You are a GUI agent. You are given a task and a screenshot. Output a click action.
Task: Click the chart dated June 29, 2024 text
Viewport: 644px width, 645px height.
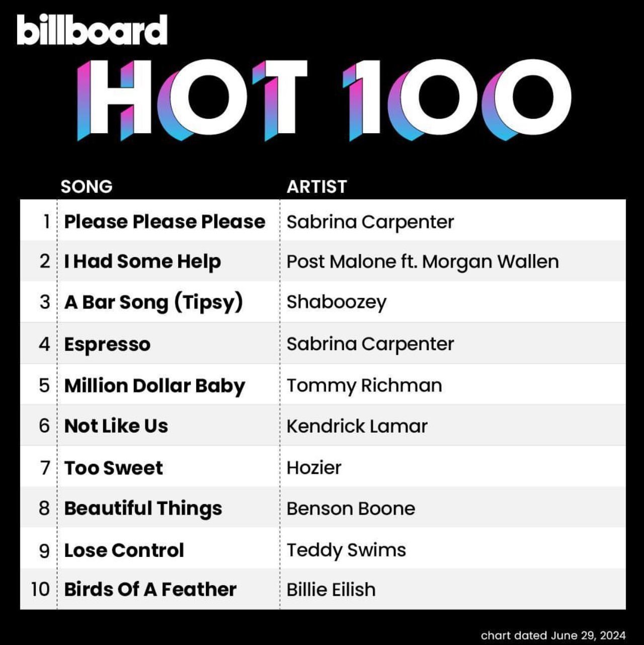553,635
